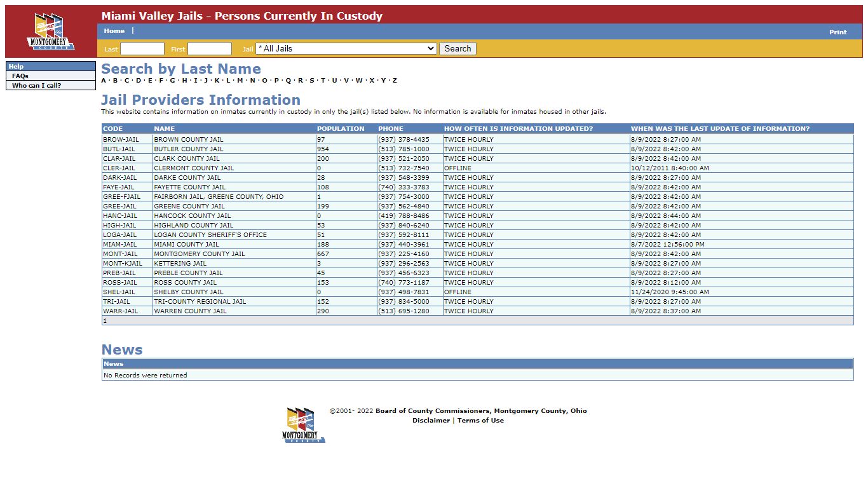Focus the First name input field
The height and width of the screenshot is (488, 868).
pos(210,49)
